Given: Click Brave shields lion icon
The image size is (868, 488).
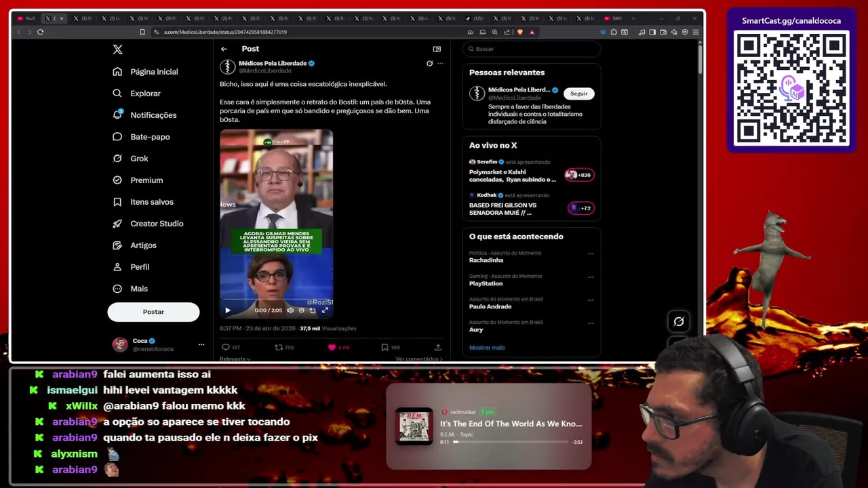Looking at the screenshot, I should (x=520, y=32).
